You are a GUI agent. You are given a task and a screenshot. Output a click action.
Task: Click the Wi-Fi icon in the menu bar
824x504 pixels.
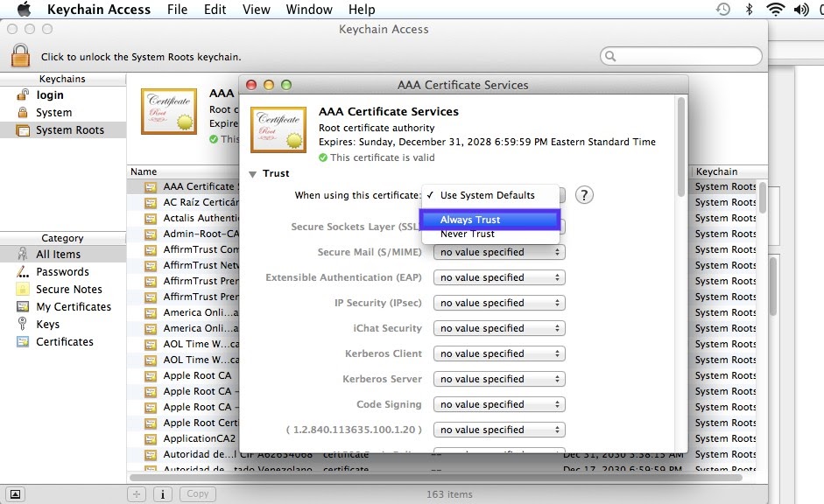[x=775, y=9]
